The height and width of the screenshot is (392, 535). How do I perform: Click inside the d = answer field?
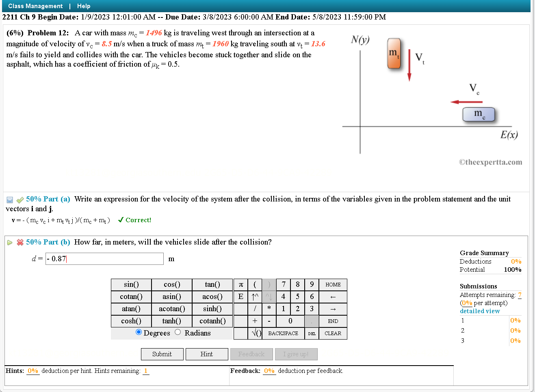104,259
